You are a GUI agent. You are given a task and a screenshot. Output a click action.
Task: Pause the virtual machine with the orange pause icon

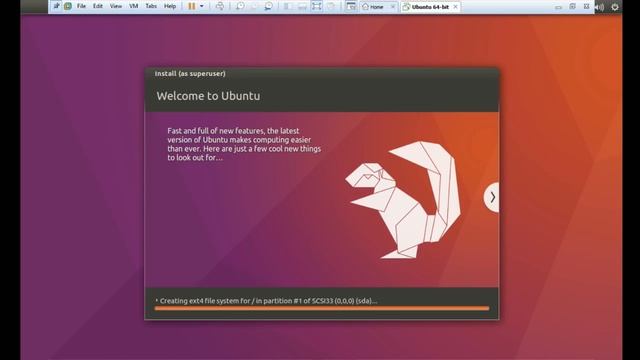(191, 6)
